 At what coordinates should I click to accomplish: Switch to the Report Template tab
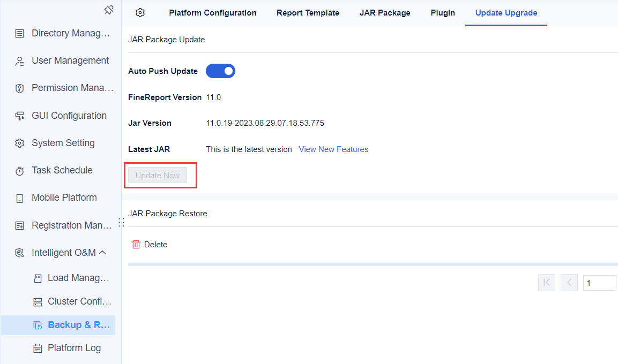tap(308, 13)
